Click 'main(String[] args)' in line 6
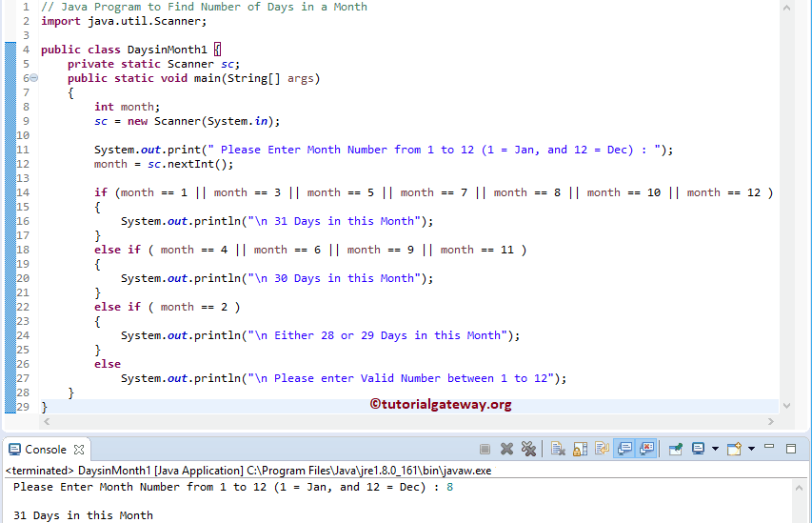The width and height of the screenshot is (812, 523). [257, 78]
